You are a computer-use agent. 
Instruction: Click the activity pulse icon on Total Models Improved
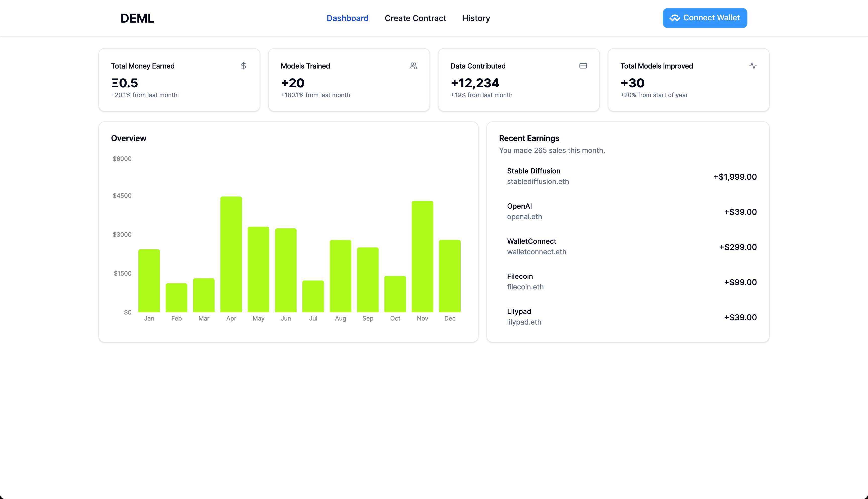(752, 66)
